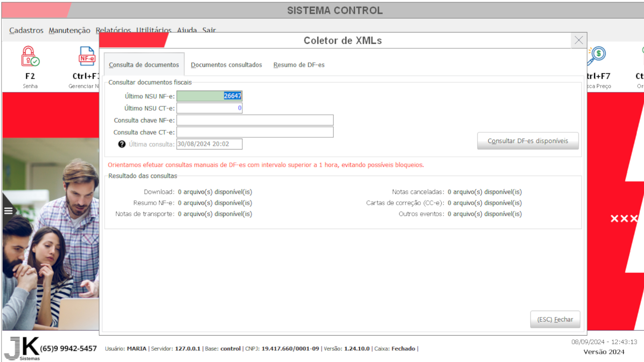Close the Coletor de XMLs dialog
Viewport: 644px width, 362px height.
tap(579, 41)
